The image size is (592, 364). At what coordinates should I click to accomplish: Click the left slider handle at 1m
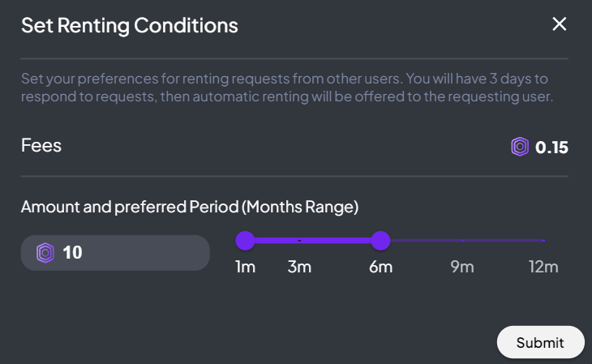[x=245, y=241]
